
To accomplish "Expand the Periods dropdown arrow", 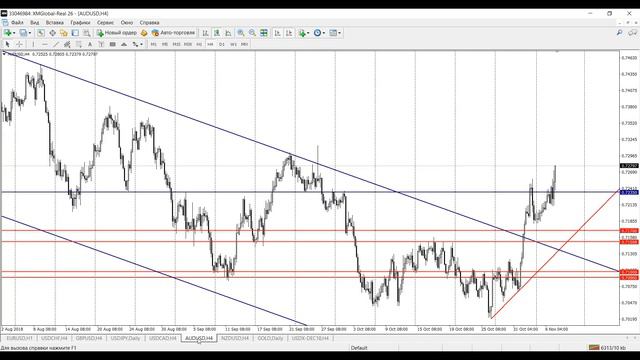I will (324, 33).
